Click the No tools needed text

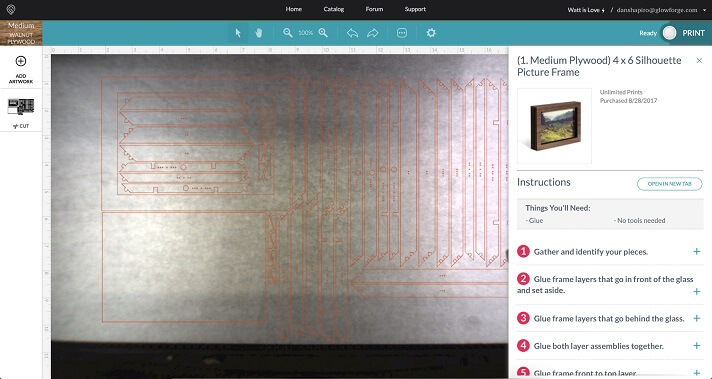[x=639, y=221]
